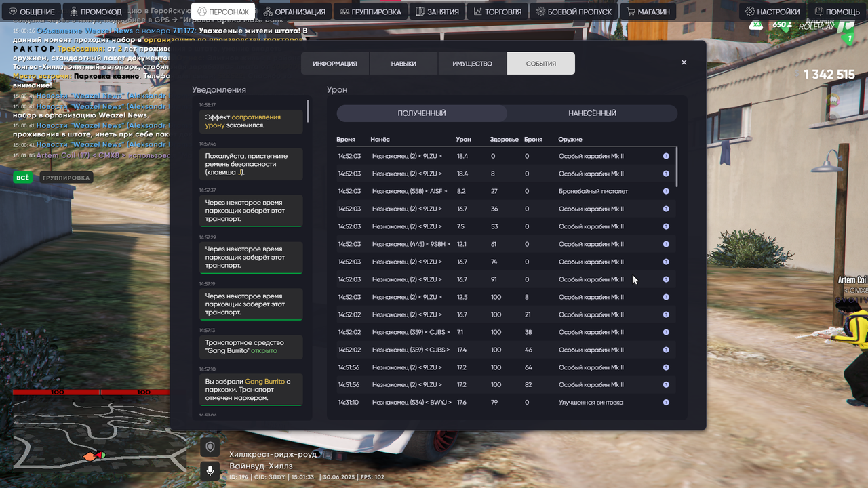Click info icon for damage 7.5 row
This screenshot has height=488, width=868.
[666, 226]
